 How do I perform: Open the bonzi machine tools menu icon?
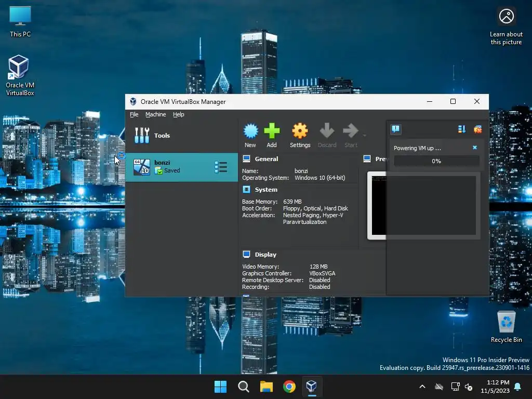pyautogui.click(x=221, y=167)
